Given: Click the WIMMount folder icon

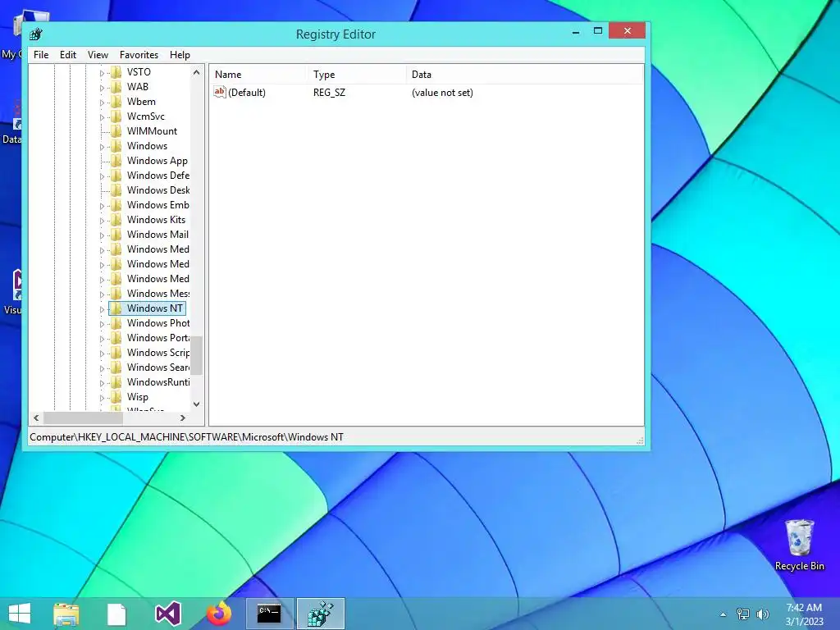Looking at the screenshot, I should [116, 130].
